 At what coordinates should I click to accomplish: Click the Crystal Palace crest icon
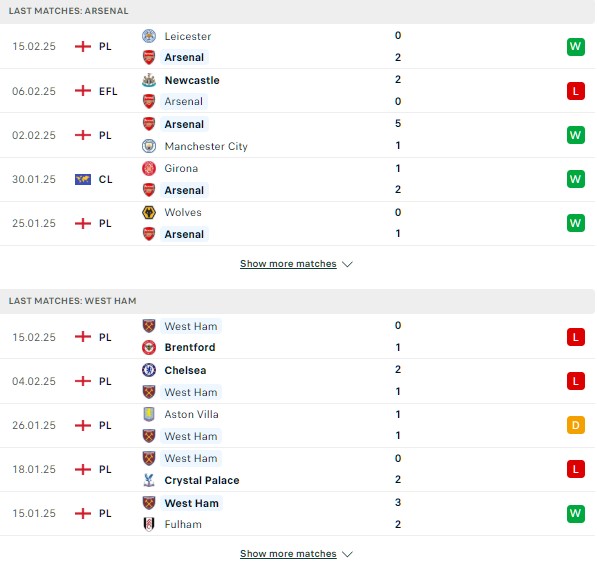pyautogui.click(x=149, y=480)
